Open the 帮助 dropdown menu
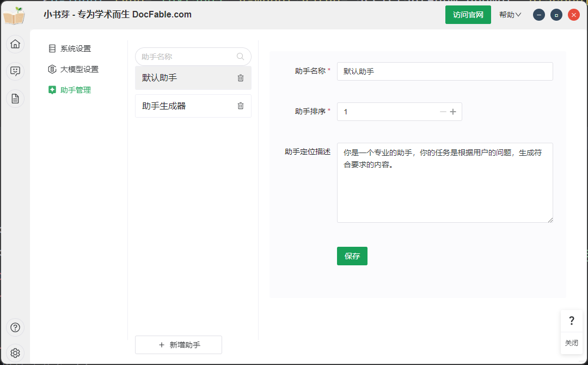588x365 pixels. (x=510, y=15)
